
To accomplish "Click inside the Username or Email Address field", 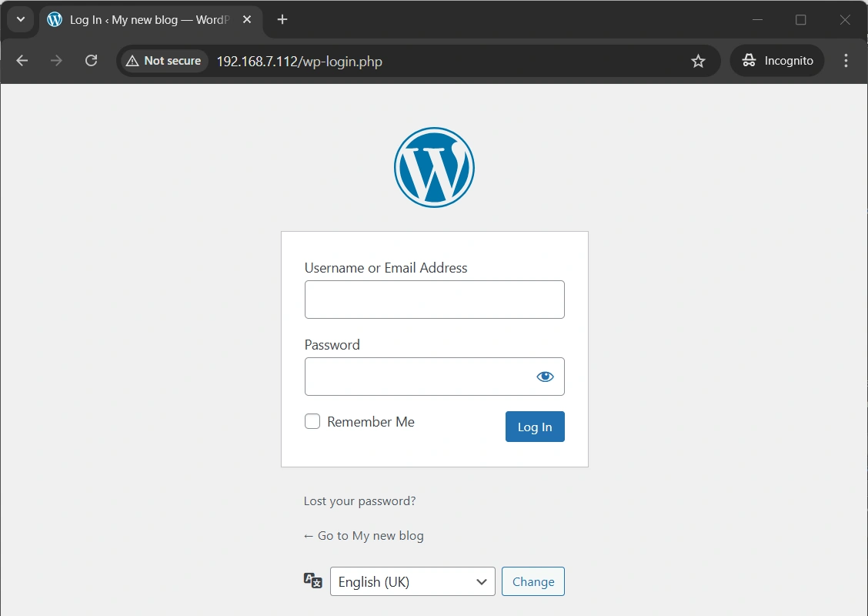I will (x=434, y=300).
